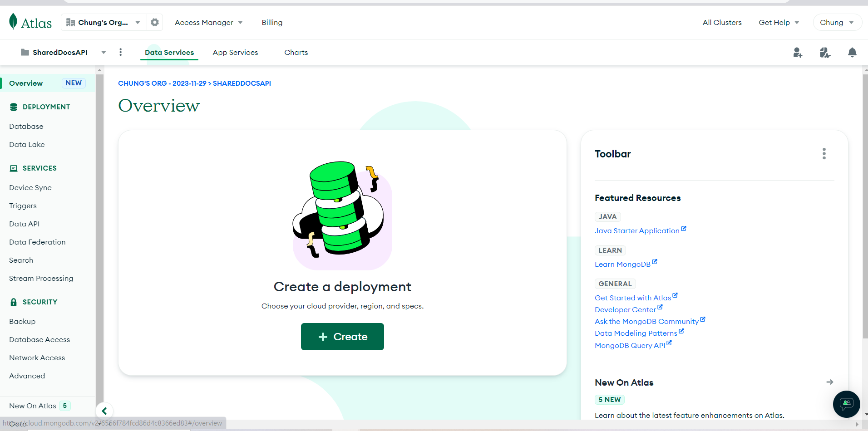
Task: Open Billing in top navigation
Action: (x=272, y=22)
